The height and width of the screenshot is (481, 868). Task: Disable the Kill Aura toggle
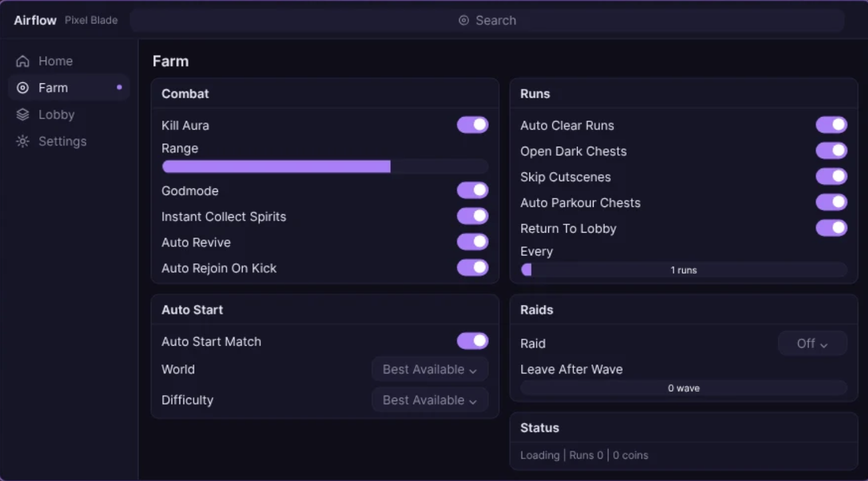point(472,125)
